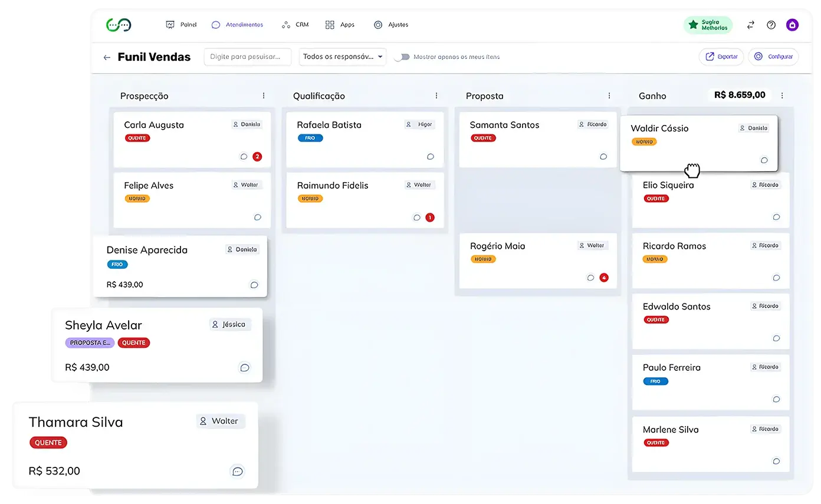Open the Apps menu
The image size is (821, 504).
(340, 25)
